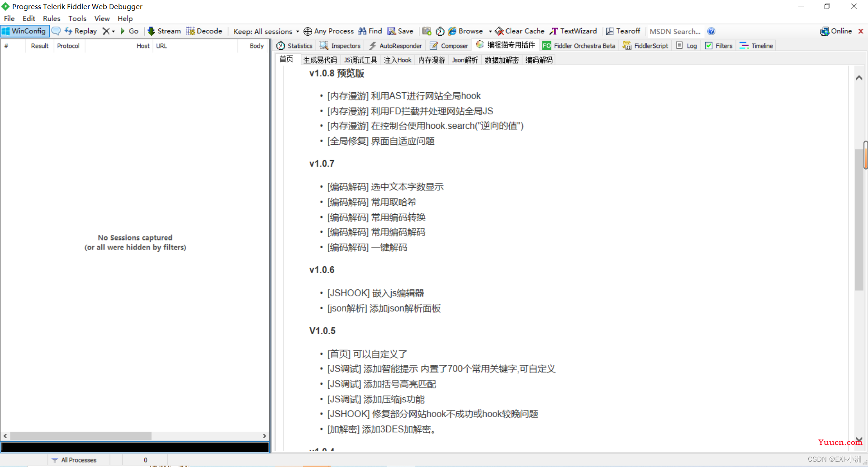Open the Help menu

coord(125,19)
